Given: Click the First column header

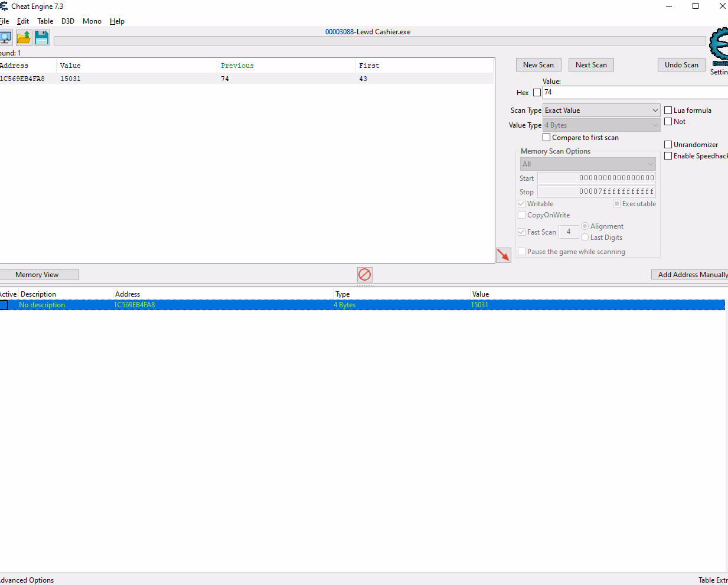Looking at the screenshot, I should coord(424,66).
